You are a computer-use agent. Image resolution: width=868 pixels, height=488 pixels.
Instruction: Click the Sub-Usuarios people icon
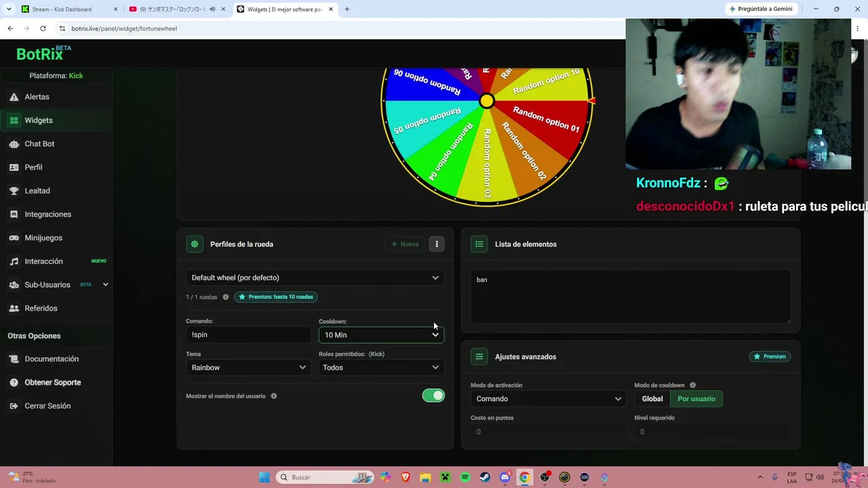[x=14, y=285]
